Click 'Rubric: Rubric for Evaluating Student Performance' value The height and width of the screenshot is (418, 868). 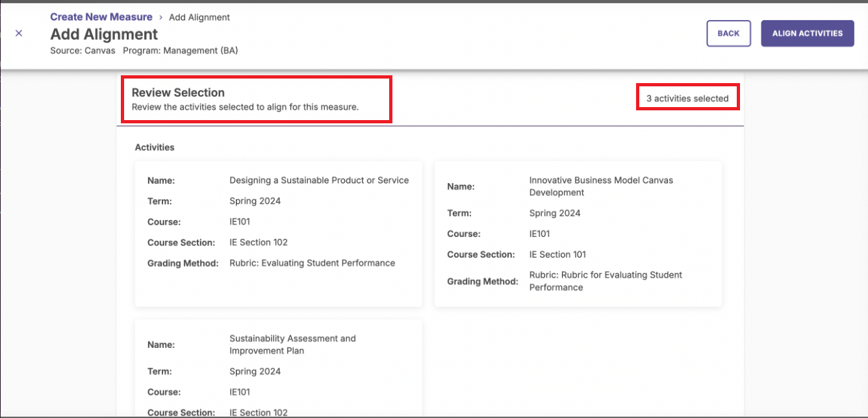click(606, 281)
